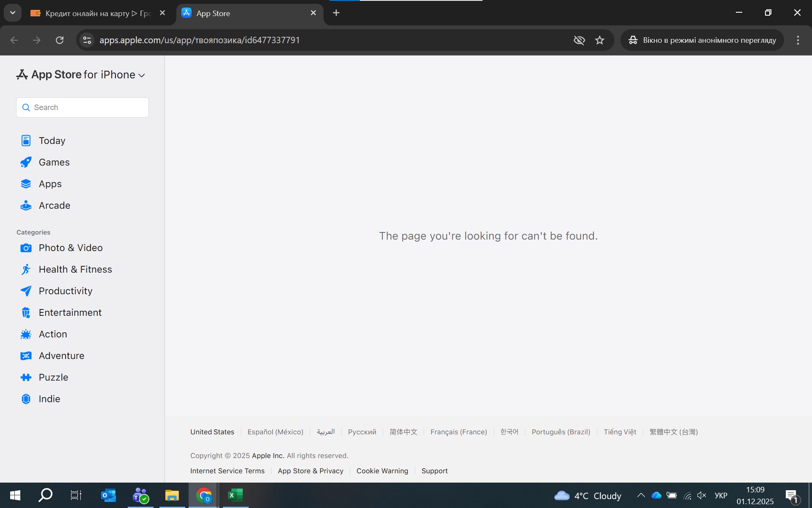Follow the App Store & Privacy link
This screenshot has width=812, height=508.
tap(310, 471)
